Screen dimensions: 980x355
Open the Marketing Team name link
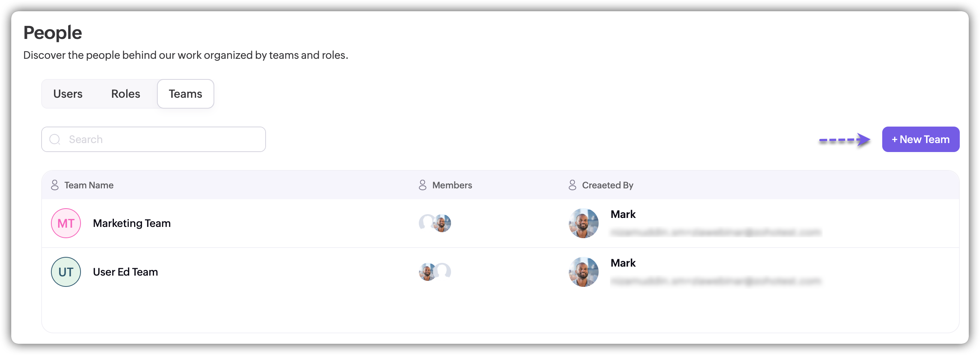pyautogui.click(x=131, y=223)
